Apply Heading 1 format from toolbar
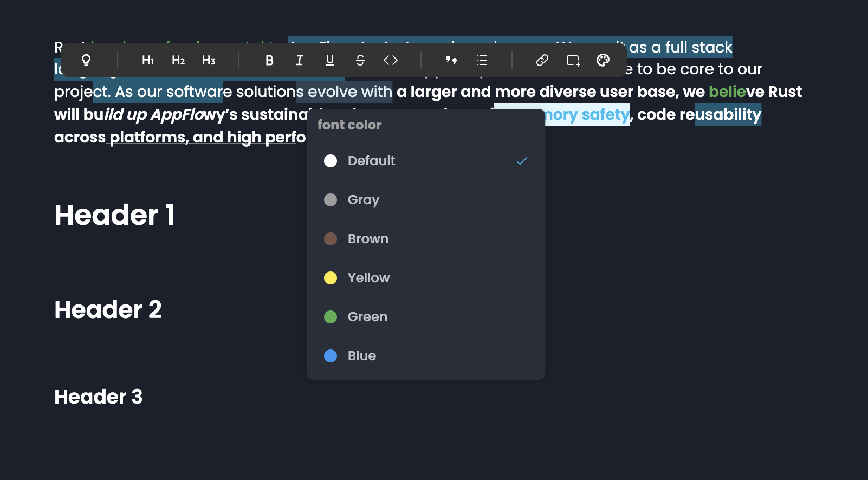Viewport: 868px width, 480px height. click(x=148, y=60)
